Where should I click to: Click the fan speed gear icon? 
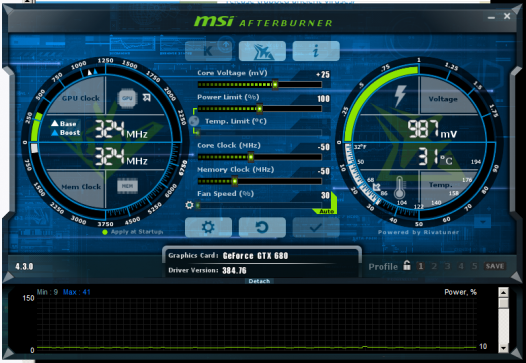tap(189, 205)
